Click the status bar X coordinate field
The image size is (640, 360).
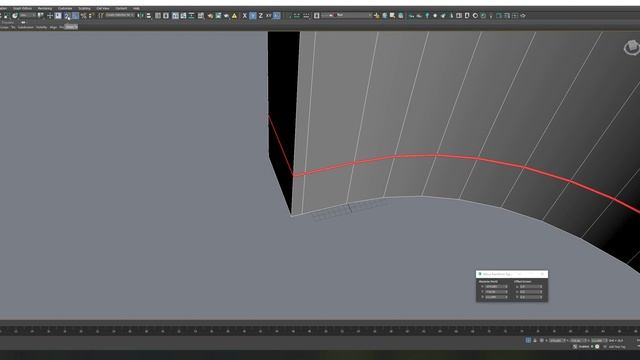[557, 340]
